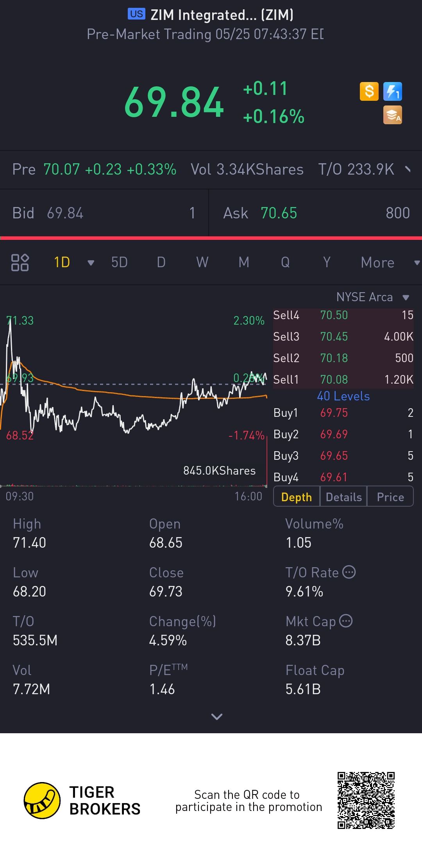Tap the High 71.40 value

[29, 543]
